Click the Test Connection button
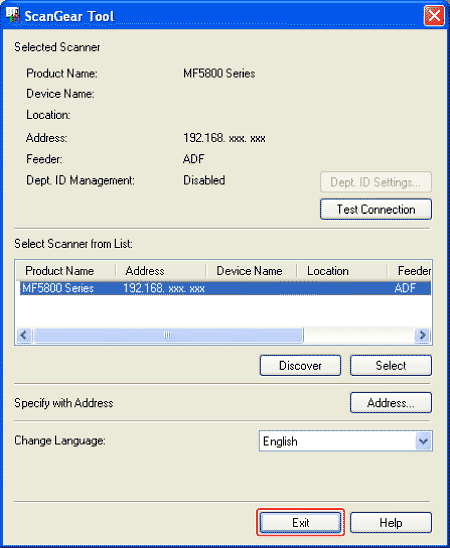The height and width of the screenshot is (548, 450). point(376,209)
